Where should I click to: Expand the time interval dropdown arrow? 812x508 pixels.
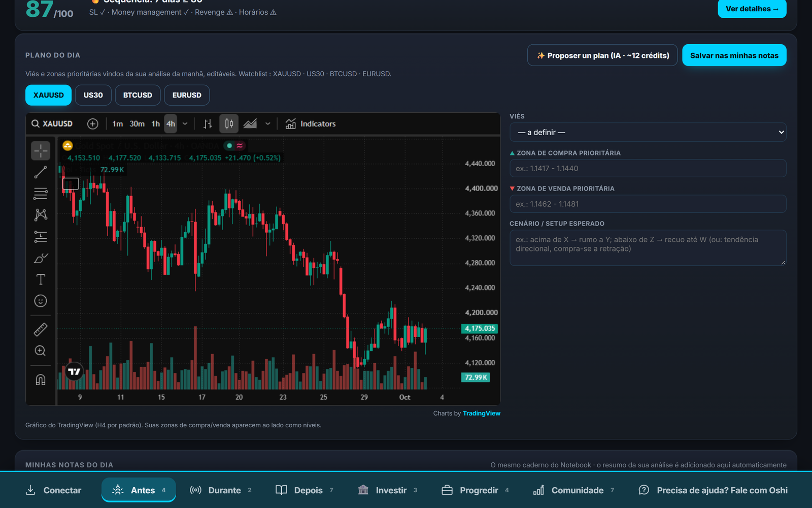pyautogui.click(x=185, y=124)
